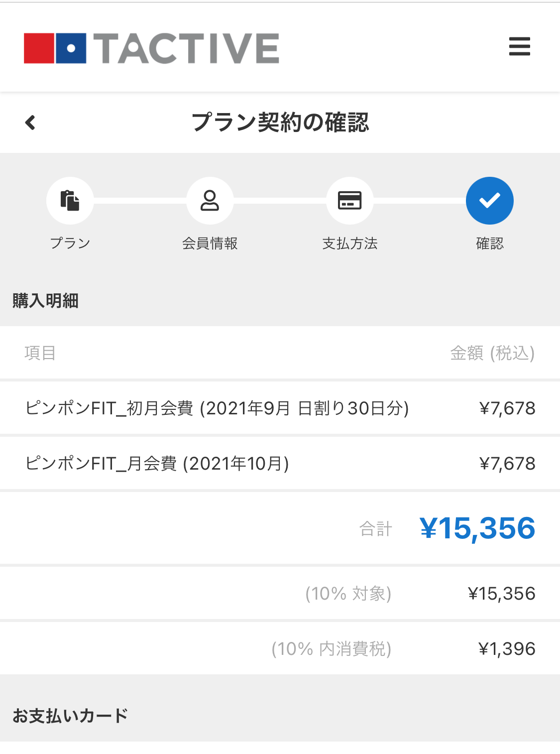Select the ピンポンFIT_月会費 2021年10月 row
The height and width of the screenshot is (754, 560).
pos(280,463)
